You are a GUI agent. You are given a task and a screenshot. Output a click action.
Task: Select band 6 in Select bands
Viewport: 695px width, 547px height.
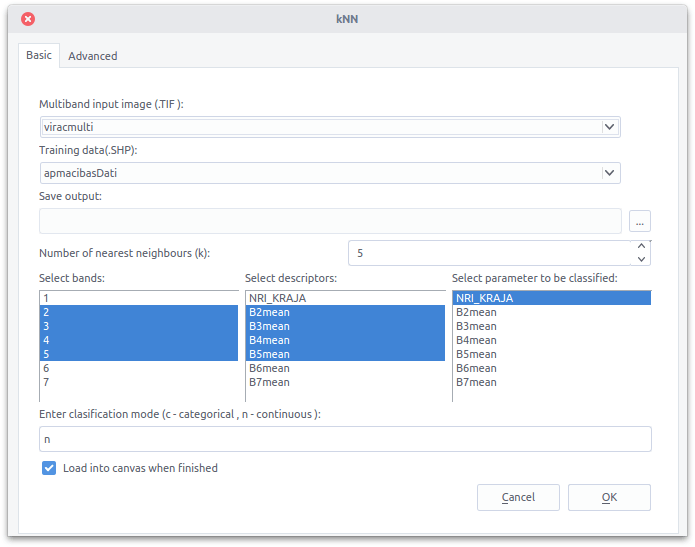[x=139, y=368]
